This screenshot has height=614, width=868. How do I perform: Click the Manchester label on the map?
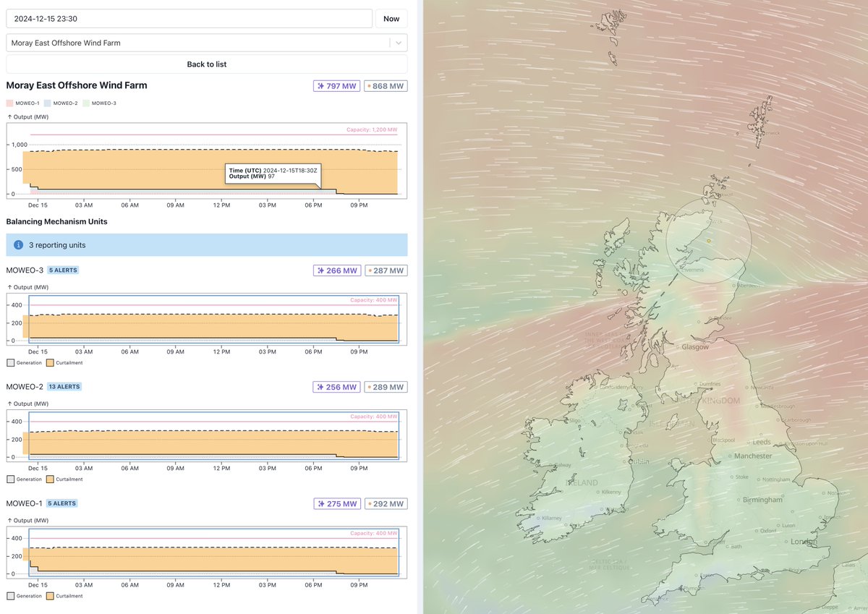click(x=754, y=456)
